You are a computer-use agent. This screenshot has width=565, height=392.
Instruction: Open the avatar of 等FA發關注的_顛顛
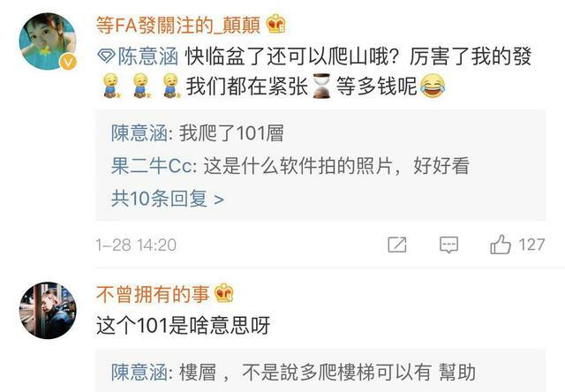[x=48, y=41]
